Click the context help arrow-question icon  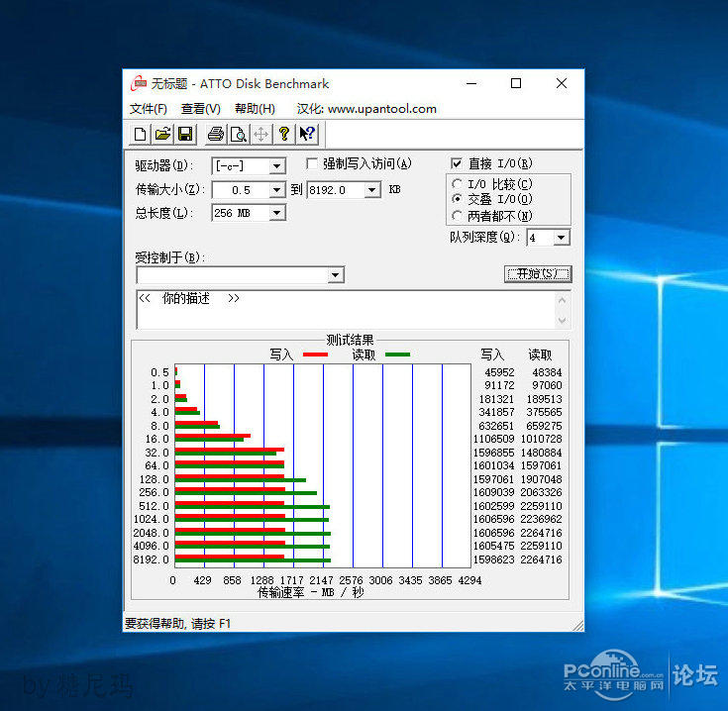[x=307, y=134]
